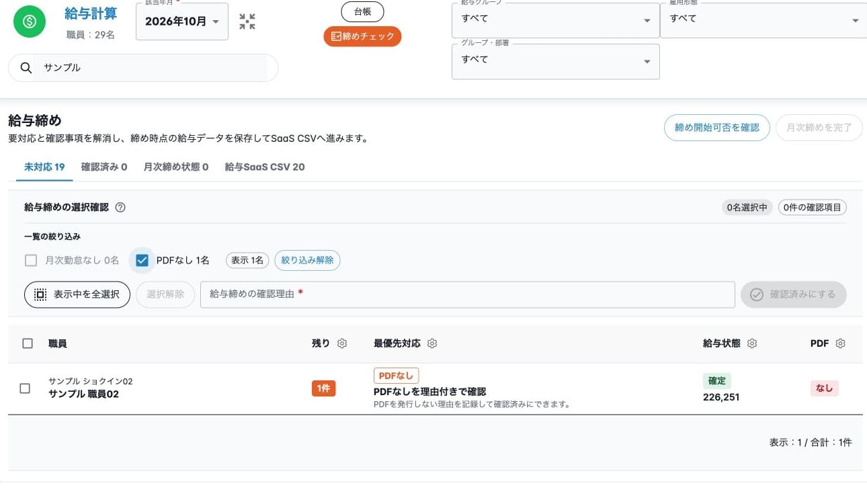Expand the 雇用形態 dropdown
The height and width of the screenshot is (504, 867).
tap(763, 20)
